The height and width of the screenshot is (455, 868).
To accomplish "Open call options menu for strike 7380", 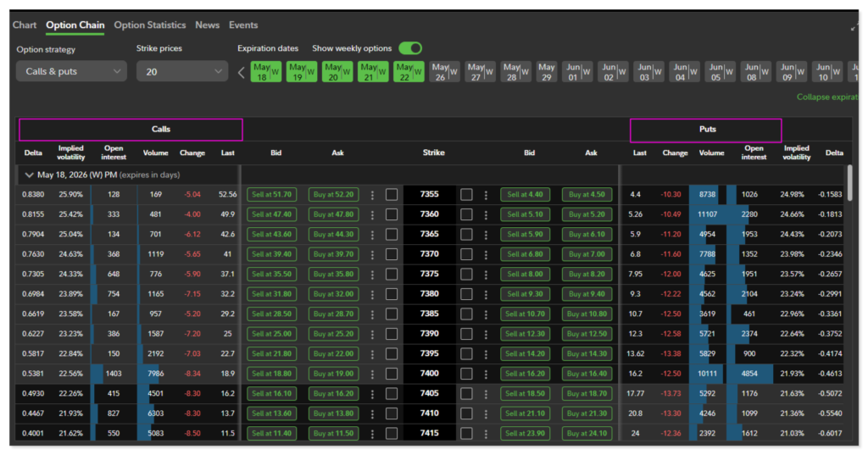I will [373, 295].
